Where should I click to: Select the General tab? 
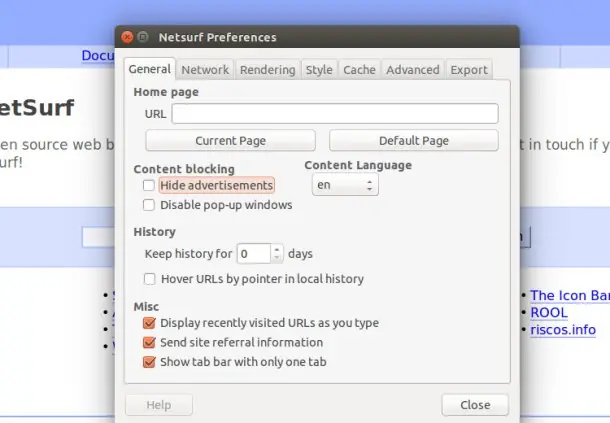[x=150, y=69]
